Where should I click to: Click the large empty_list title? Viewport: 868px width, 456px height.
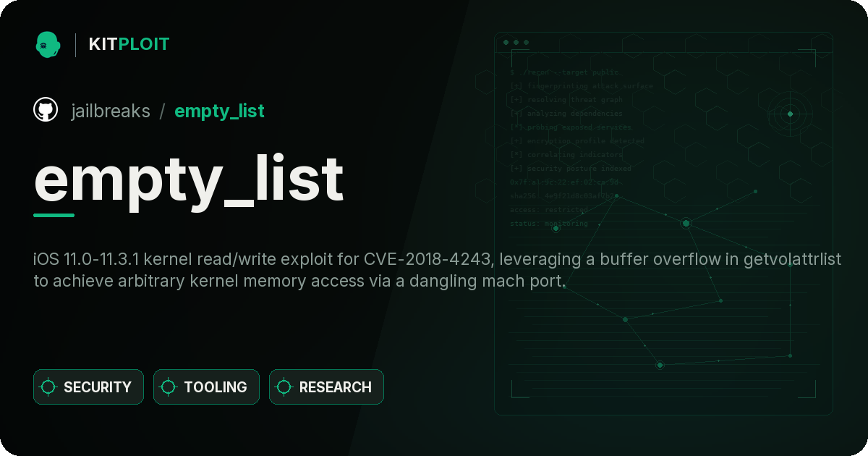[188, 180]
